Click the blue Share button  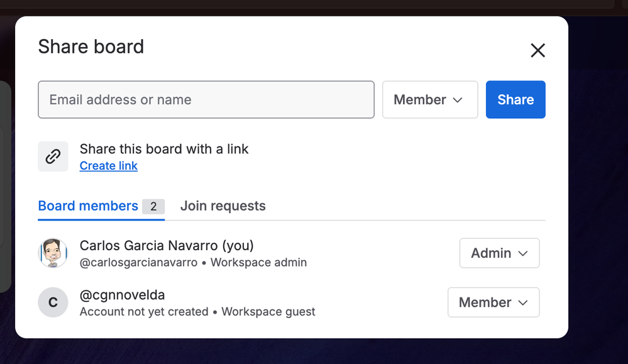[515, 100]
